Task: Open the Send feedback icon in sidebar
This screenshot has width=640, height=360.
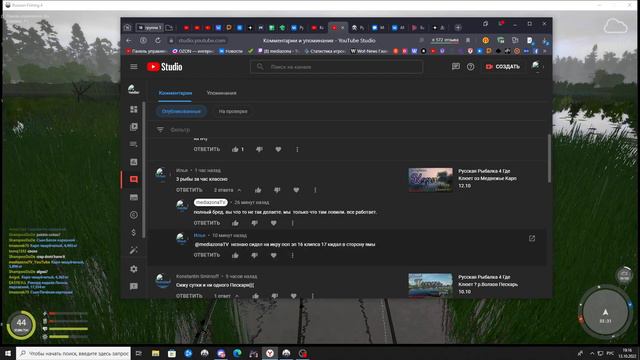Action: coord(133,287)
